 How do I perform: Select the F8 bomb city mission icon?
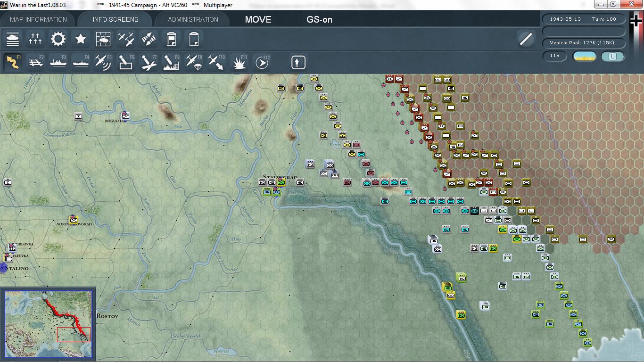point(171,62)
